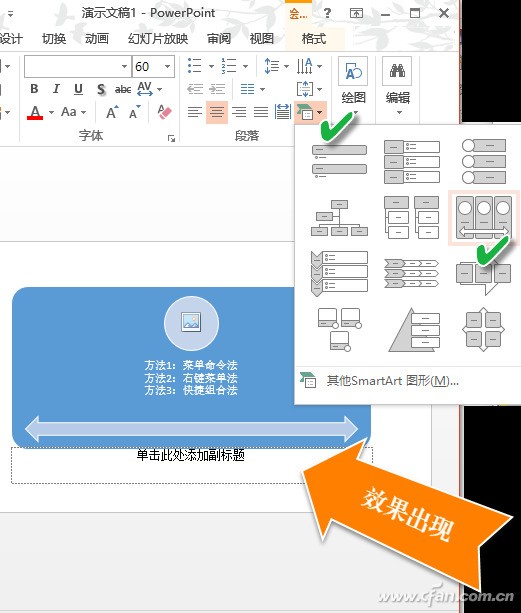Click PowerPoint Help question mark
The height and width of the screenshot is (613, 521).
click(x=328, y=13)
